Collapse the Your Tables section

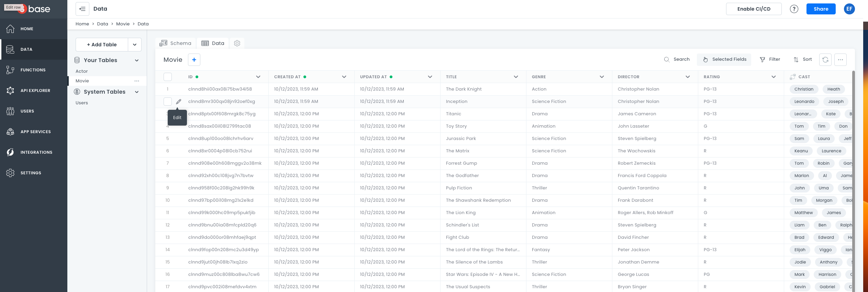pyautogui.click(x=137, y=60)
